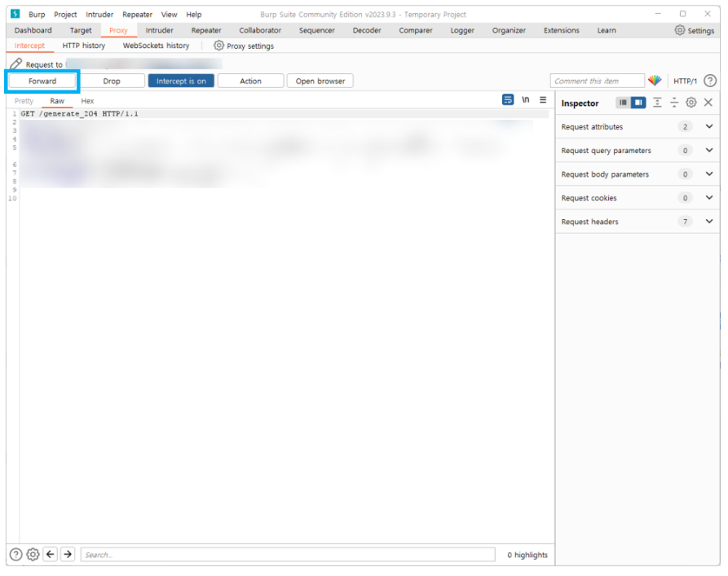
Task: Click the Burp Suite logo icon
Action: click(15, 14)
